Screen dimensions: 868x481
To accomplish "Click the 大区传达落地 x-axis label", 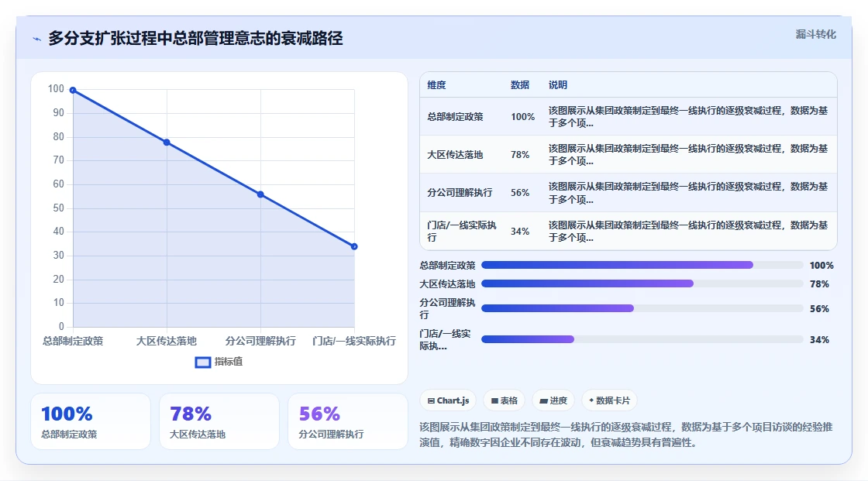I will 167,341.
